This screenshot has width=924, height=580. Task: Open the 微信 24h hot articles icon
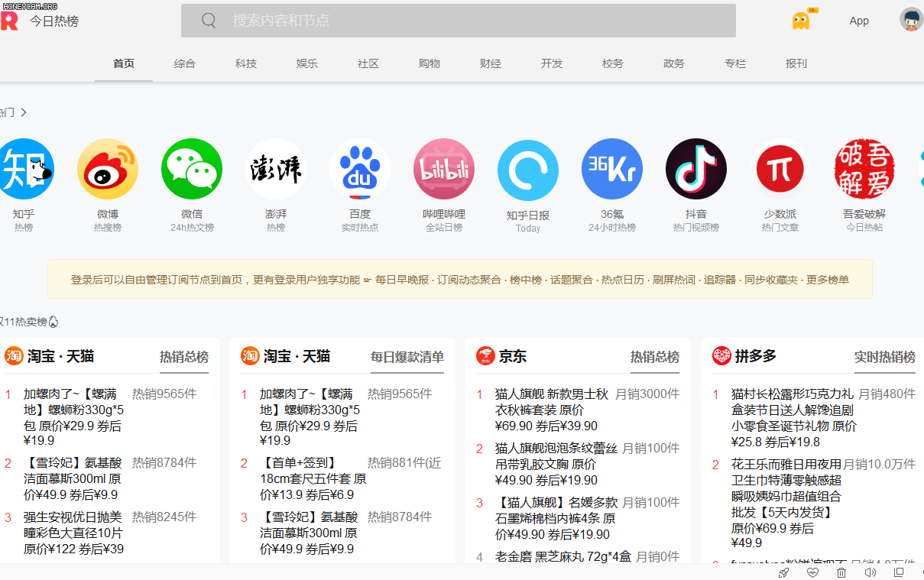tap(192, 169)
